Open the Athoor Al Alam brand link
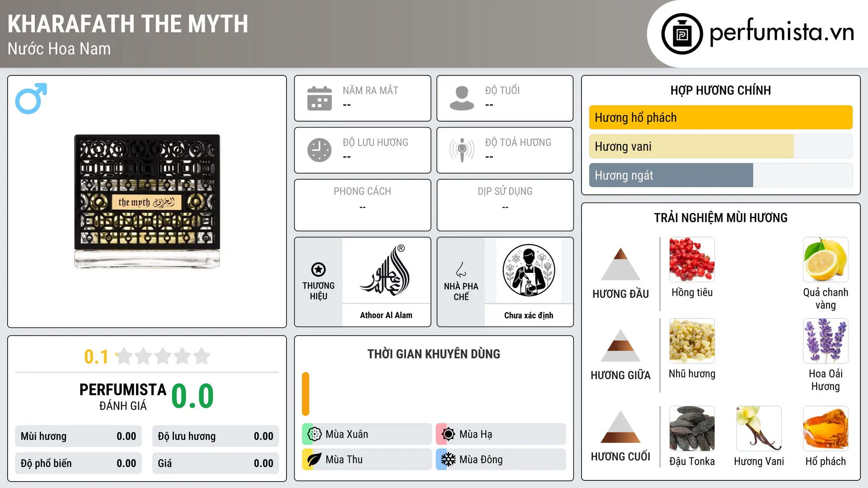The height and width of the screenshot is (488, 868). point(386,315)
